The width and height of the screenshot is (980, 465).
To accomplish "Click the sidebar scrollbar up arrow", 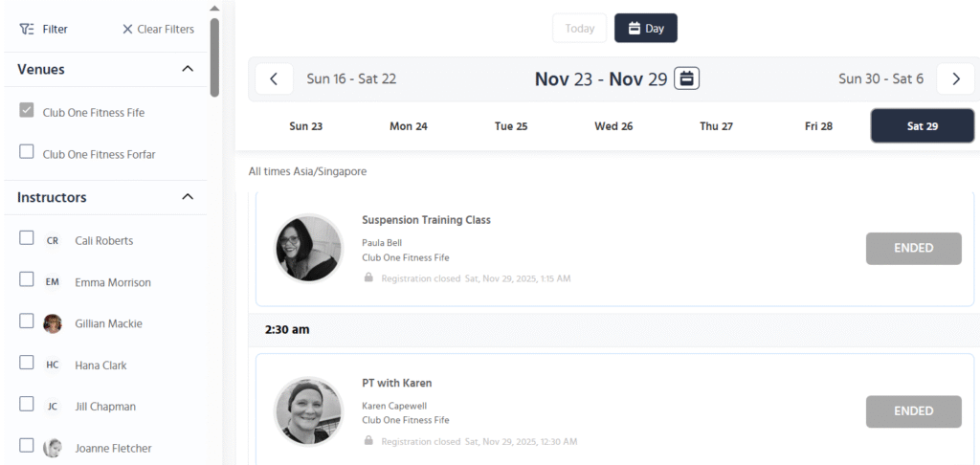I will (214, 8).
